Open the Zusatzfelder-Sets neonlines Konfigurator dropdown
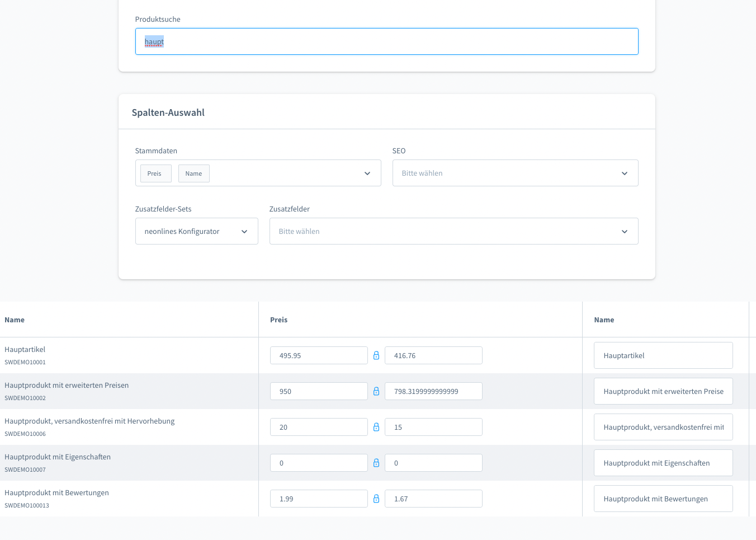The width and height of the screenshot is (756, 540). [196, 232]
